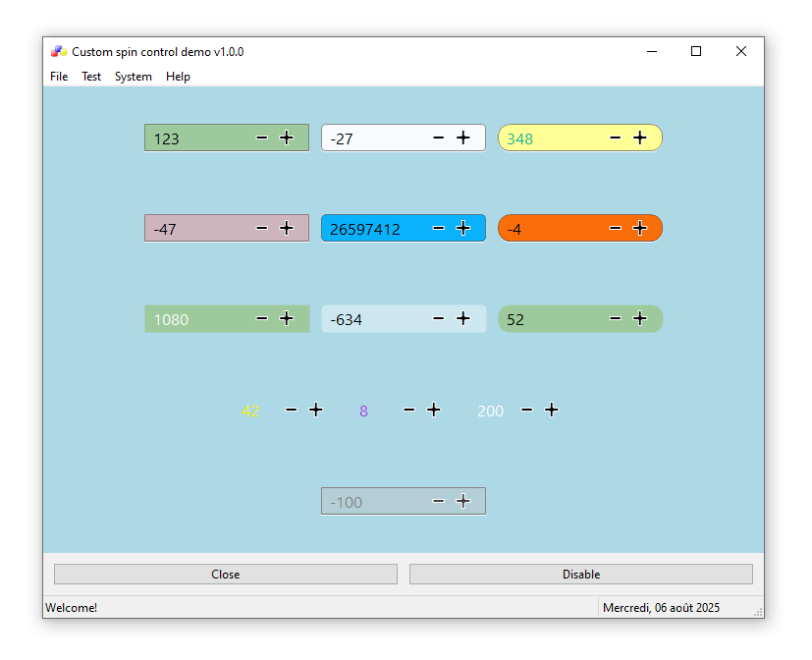This screenshot has width=812, height=660.
Task: Click the minus icon on the -27 spinner
Action: pos(439,138)
